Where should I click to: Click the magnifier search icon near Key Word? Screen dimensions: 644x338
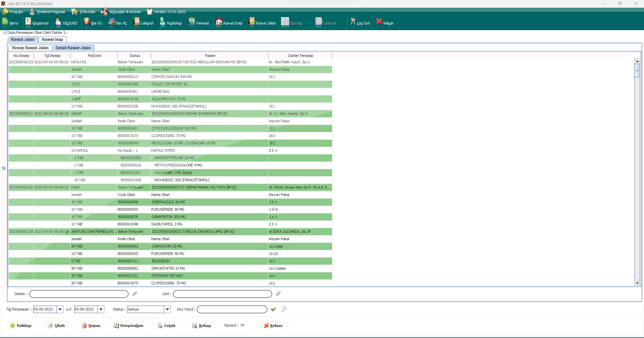pyautogui.click(x=284, y=309)
